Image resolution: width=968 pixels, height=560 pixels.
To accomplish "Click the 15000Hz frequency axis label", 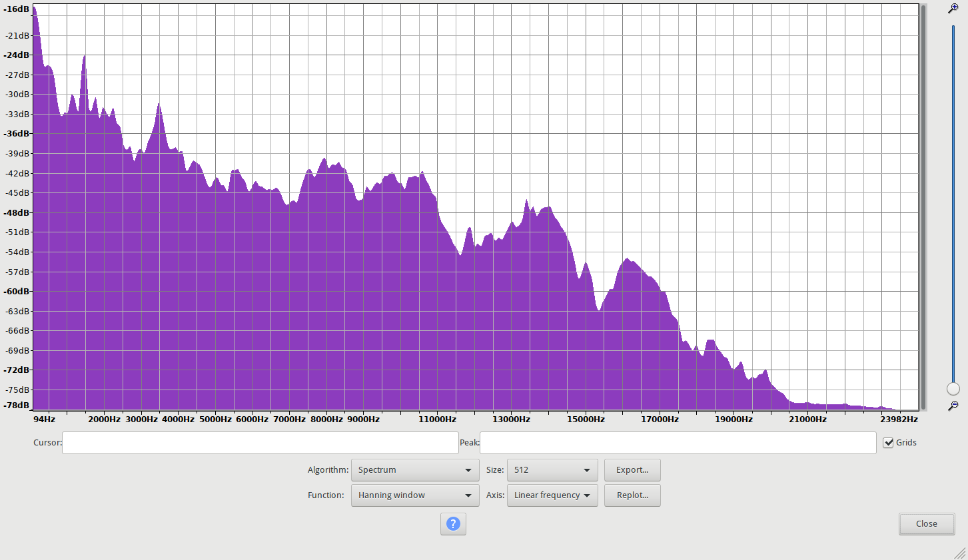I will click(586, 420).
